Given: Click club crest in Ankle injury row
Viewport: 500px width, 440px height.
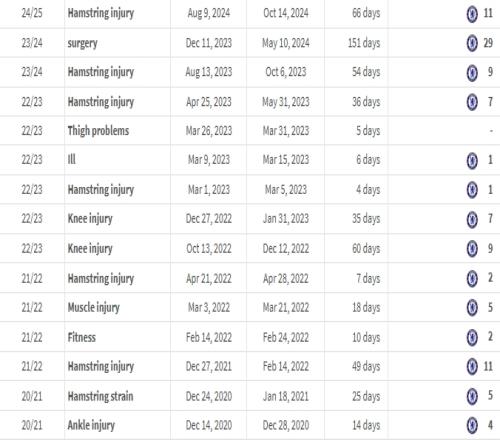Looking at the screenshot, I should tap(472, 425).
